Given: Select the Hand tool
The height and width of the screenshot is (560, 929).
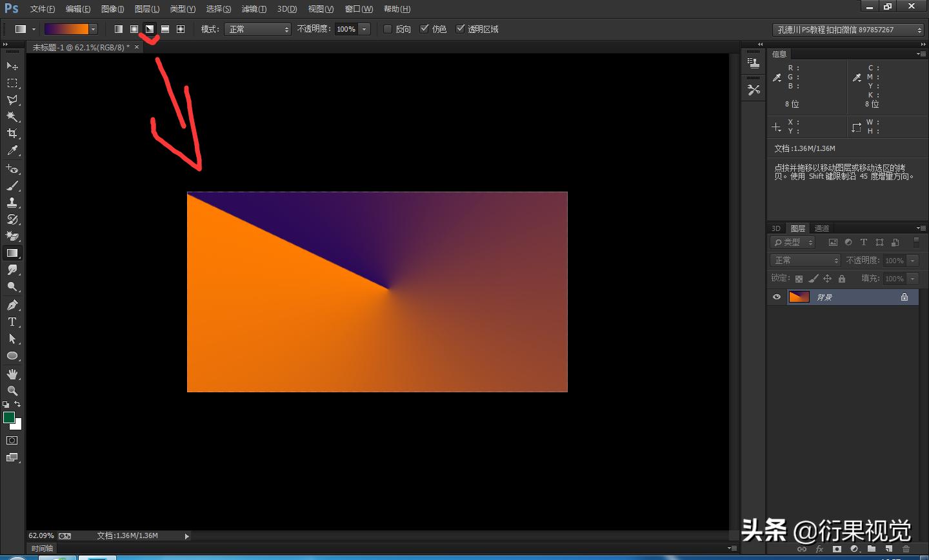Looking at the screenshot, I should (x=12, y=374).
